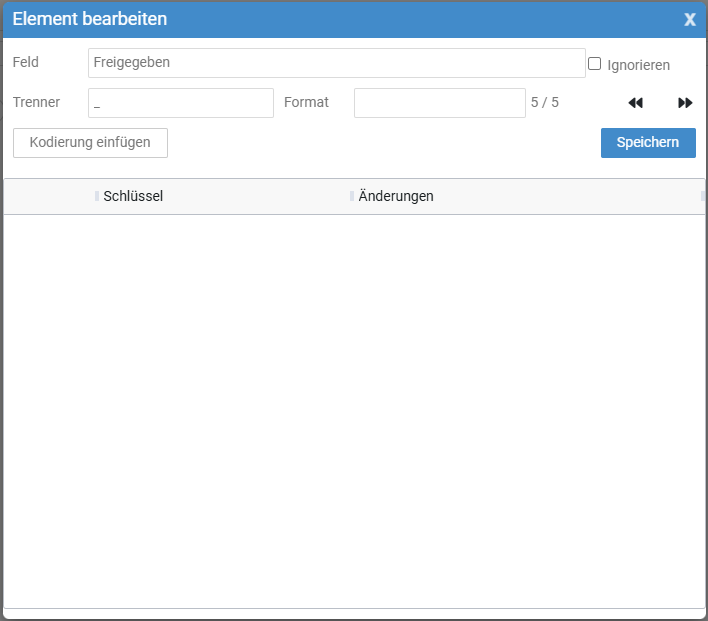Go to next element with forward arrows
The image size is (708, 621).
[685, 103]
